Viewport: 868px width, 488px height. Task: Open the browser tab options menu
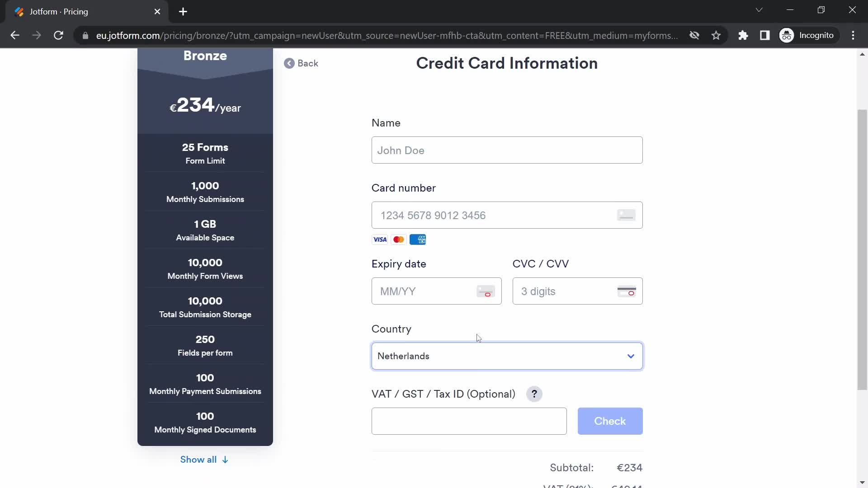759,11
